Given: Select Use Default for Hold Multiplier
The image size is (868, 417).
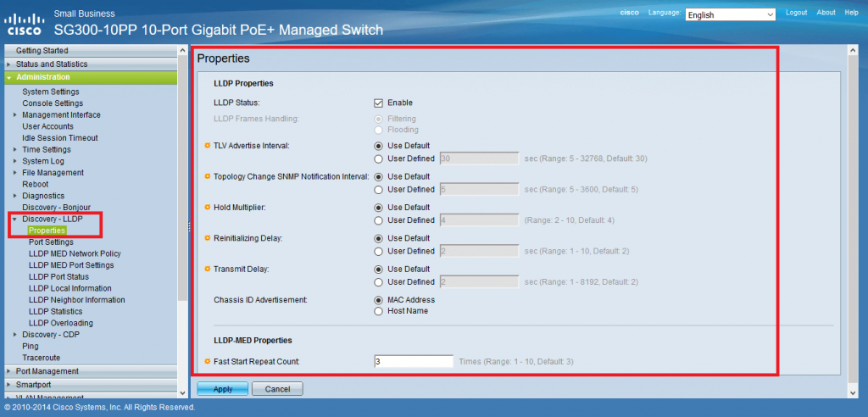Looking at the screenshot, I should [x=379, y=208].
